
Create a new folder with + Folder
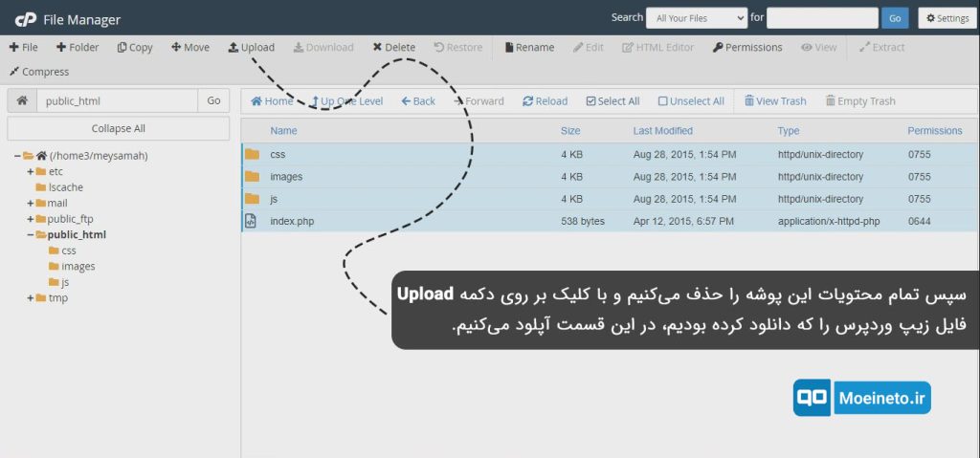(78, 48)
